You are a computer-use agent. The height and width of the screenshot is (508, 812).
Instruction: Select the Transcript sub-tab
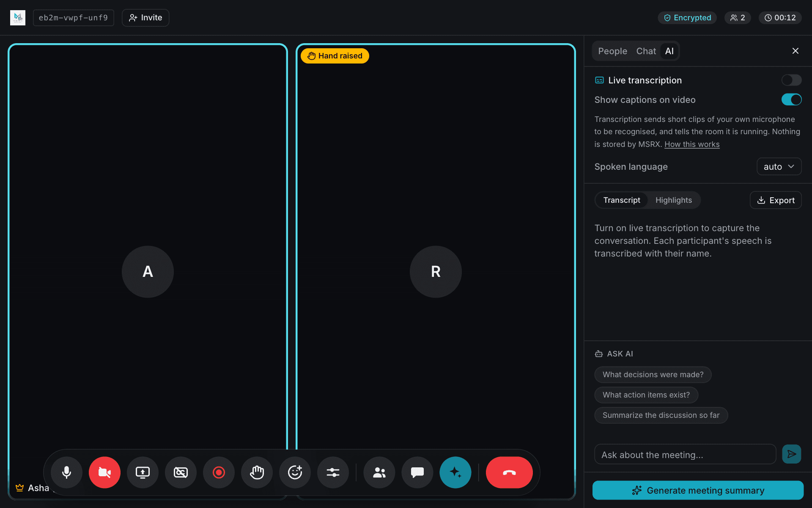click(x=622, y=200)
